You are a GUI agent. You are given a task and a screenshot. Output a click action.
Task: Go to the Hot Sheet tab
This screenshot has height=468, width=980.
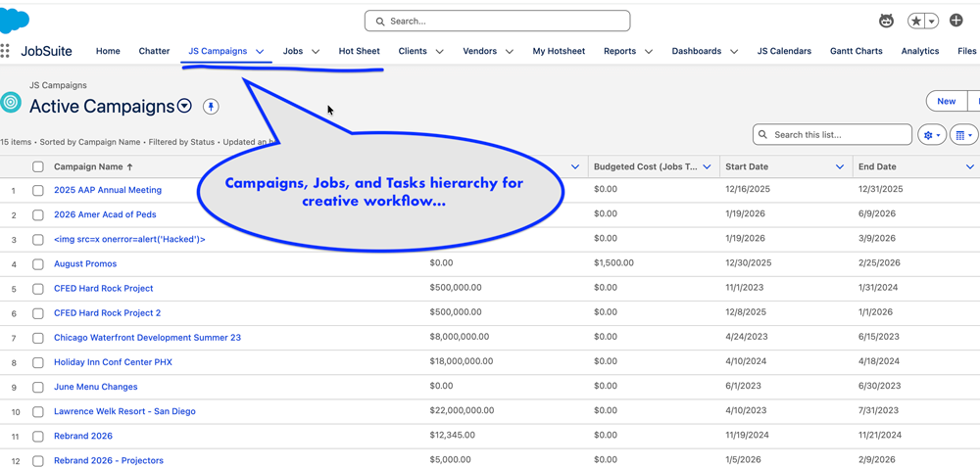(x=359, y=51)
